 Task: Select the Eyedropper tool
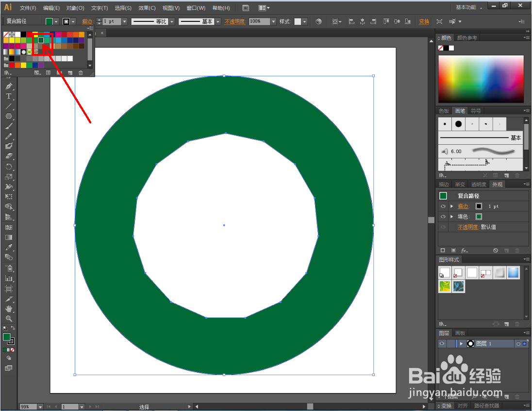point(9,247)
